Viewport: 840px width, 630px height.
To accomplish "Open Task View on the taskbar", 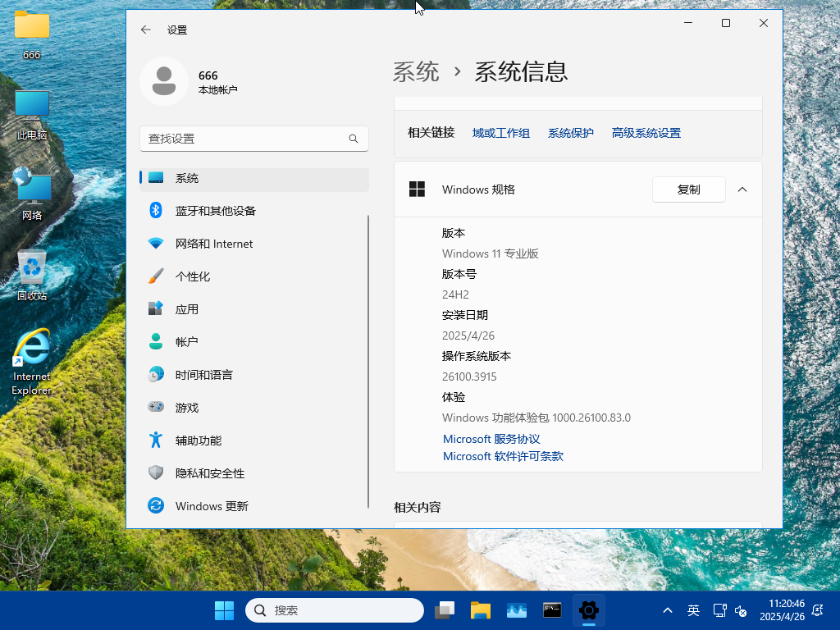I will point(445,610).
